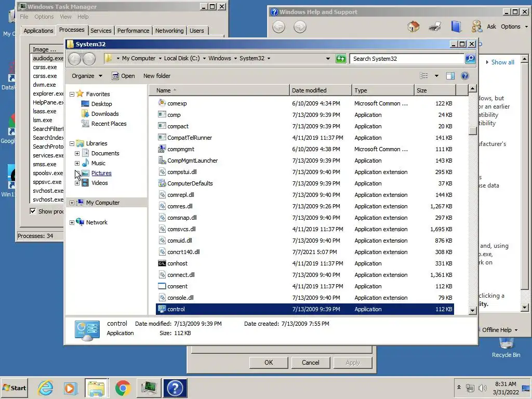The image size is (532, 399).
Task: Click the Explorer Forward arrow button
Action: 89,59
